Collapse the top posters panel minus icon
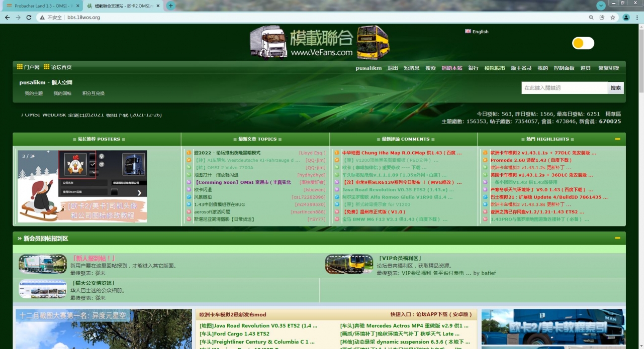 [x=617, y=139]
